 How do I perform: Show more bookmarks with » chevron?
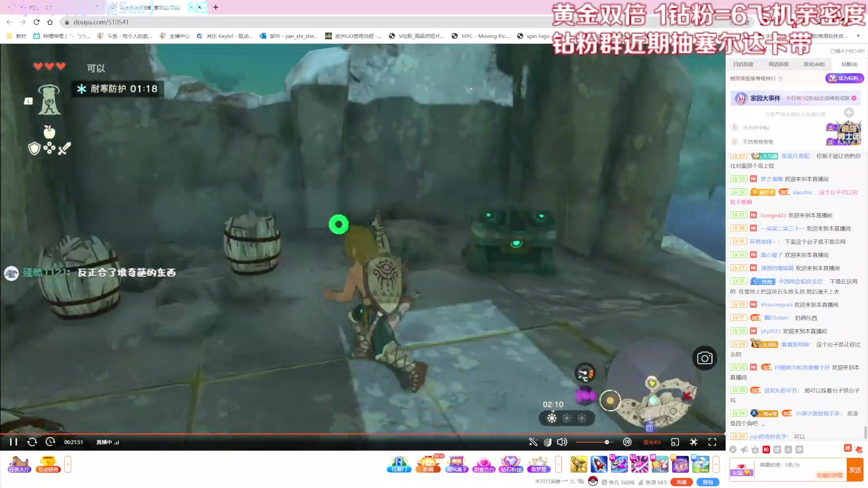tap(858, 36)
